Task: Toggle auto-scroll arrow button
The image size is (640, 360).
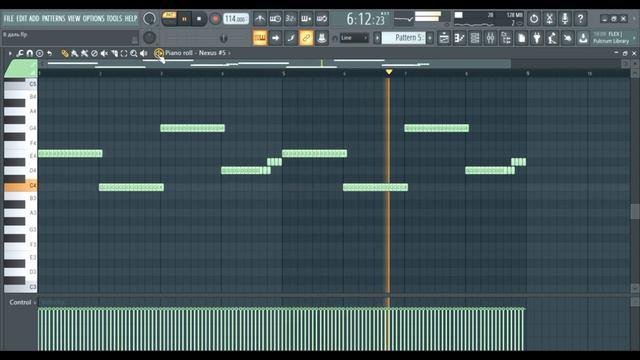Action: 276,38
